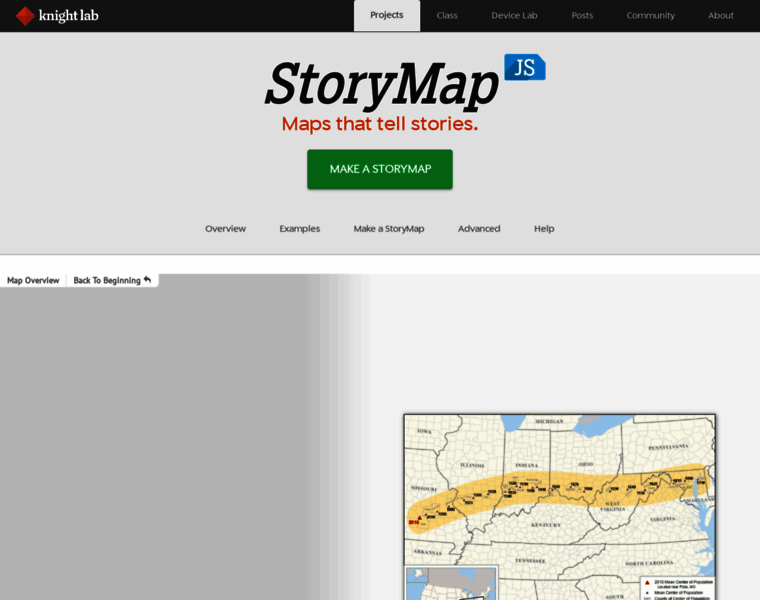Click the 'Maps that tell stories.' tagline
This screenshot has width=760, height=600.
click(380, 124)
